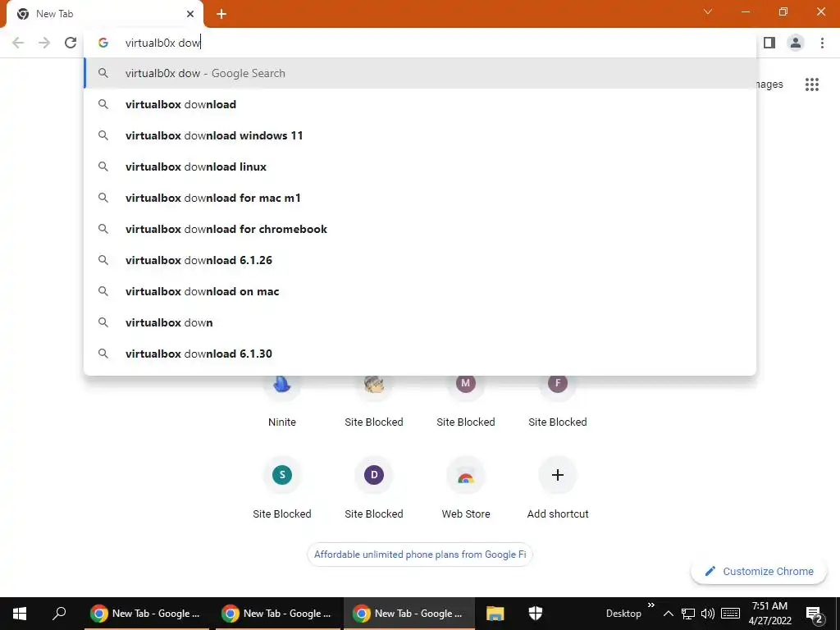Open a new tab with plus button
Screen dimensions: 840x630
[221, 14]
